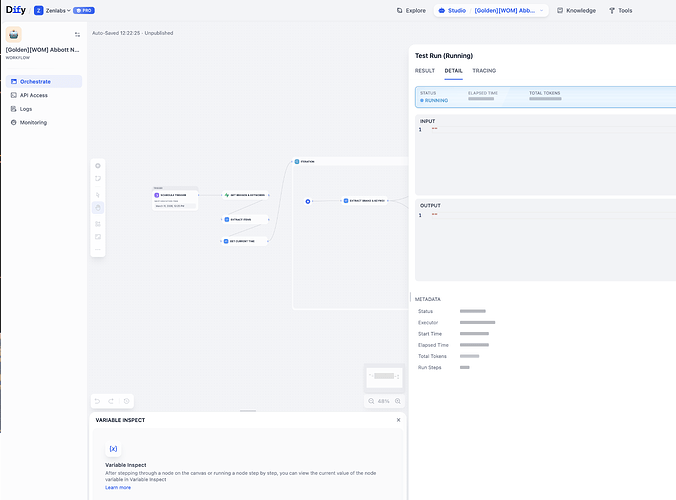Viewport: 676px width, 500px height.
Task: Click the zoom out magnifier icon
Action: tap(369, 401)
